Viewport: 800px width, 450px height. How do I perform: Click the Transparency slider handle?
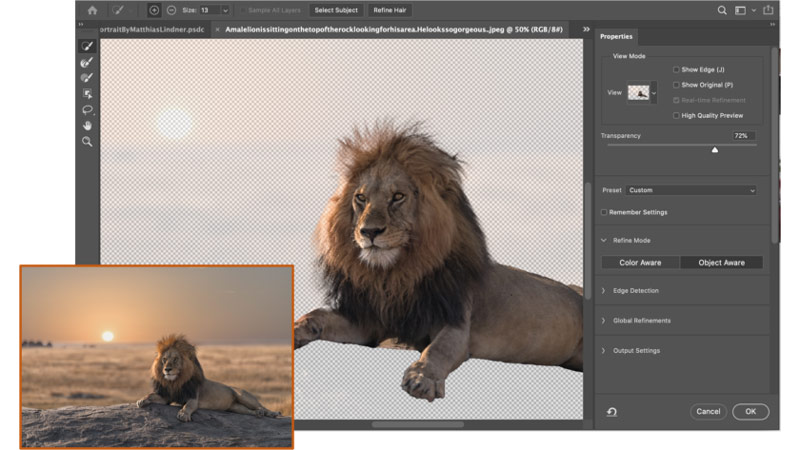714,149
